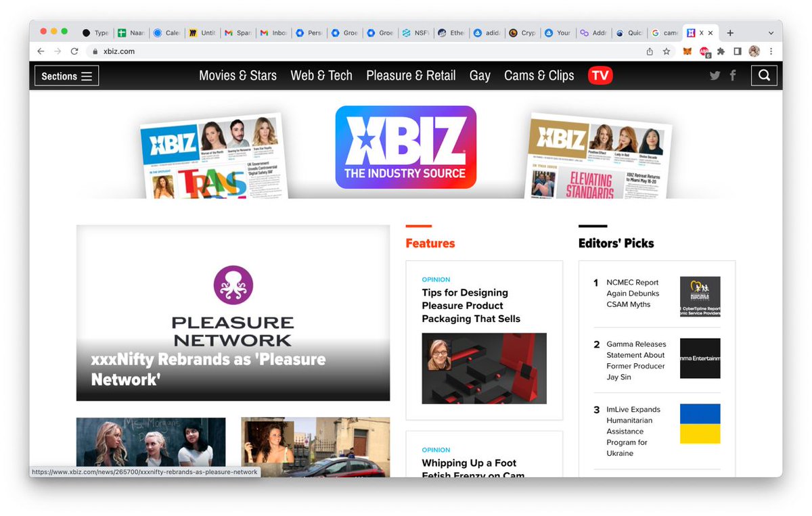This screenshot has width=812, height=516.
Task: Switch to the 'Type' browser tab
Action: pyautogui.click(x=95, y=32)
